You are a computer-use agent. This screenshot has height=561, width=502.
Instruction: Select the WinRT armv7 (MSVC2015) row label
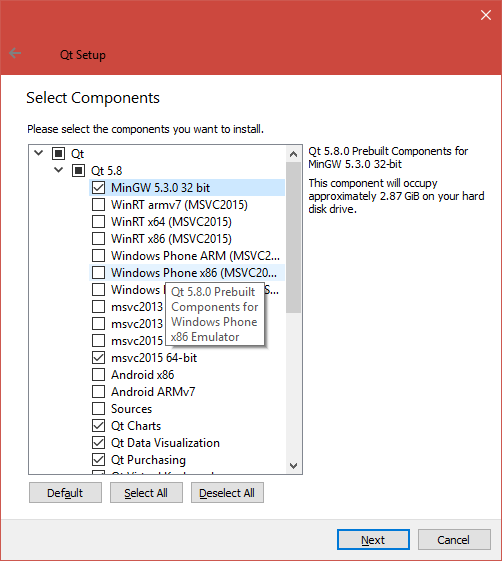click(x=179, y=205)
